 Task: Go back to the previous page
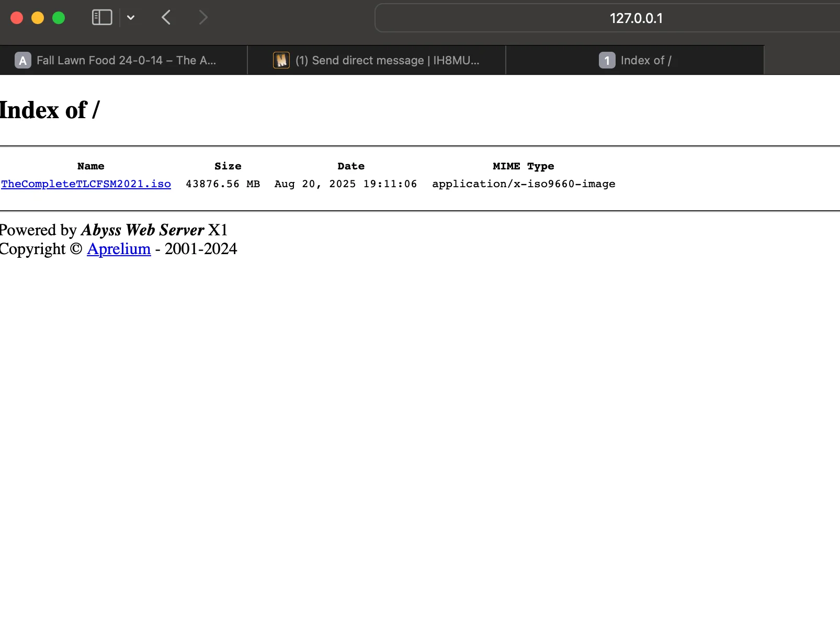(x=166, y=18)
